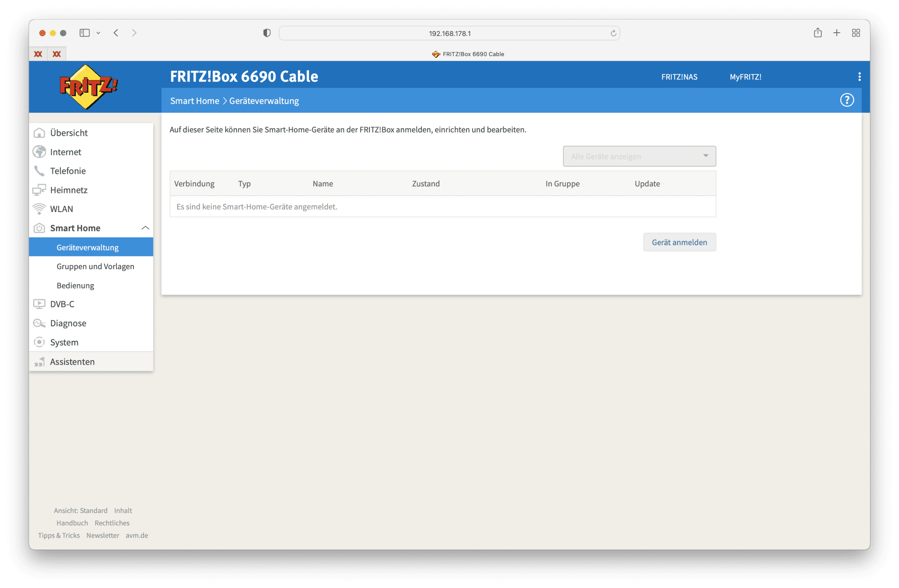Open the MyFRITZ! link
Viewport: 899px width, 588px height.
745,77
